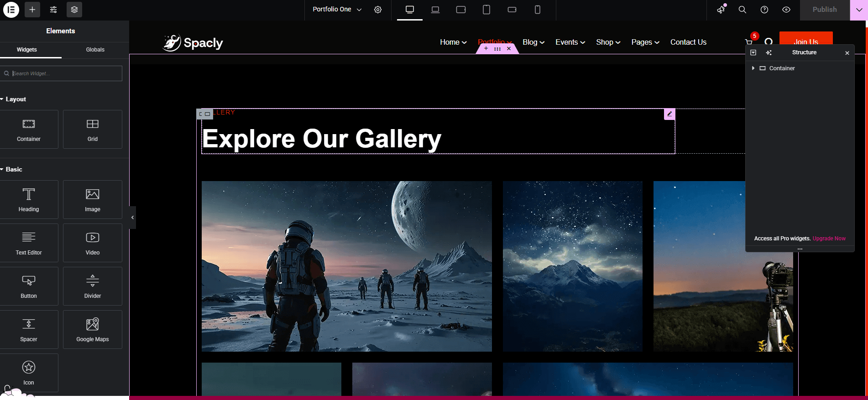
Task: Collapse the Layout section
Action: pyautogui.click(x=14, y=99)
